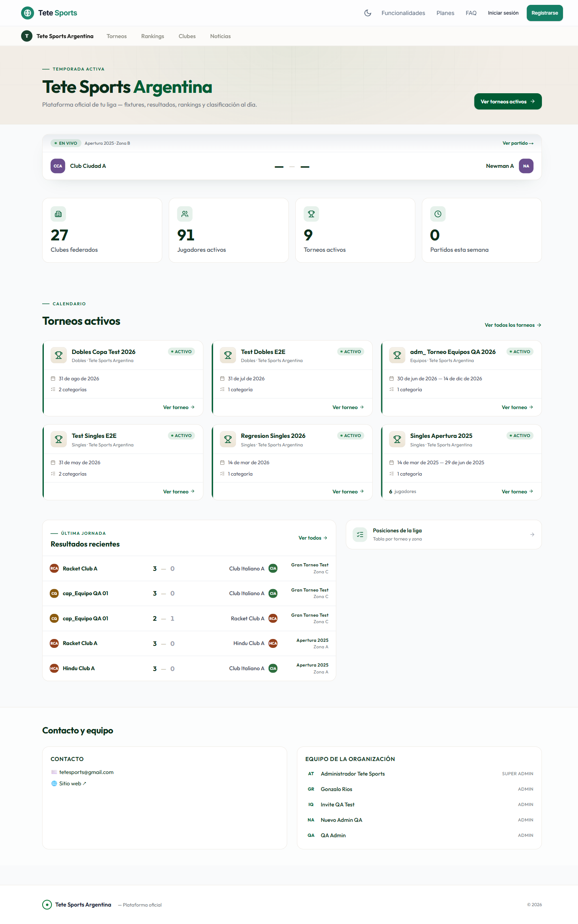Image resolution: width=578 pixels, height=924 pixels.
Task: Click the T avatar of Tete Sports Argentina
Action: click(x=27, y=36)
